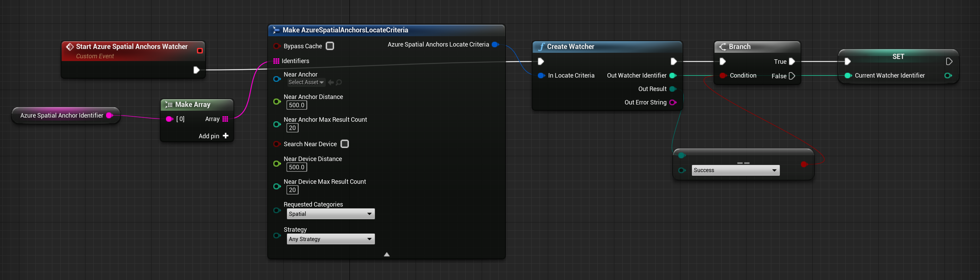The height and width of the screenshot is (280, 980).
Task: Click the Near Anchor use-selected arrow icon
Action: [331, 82]
